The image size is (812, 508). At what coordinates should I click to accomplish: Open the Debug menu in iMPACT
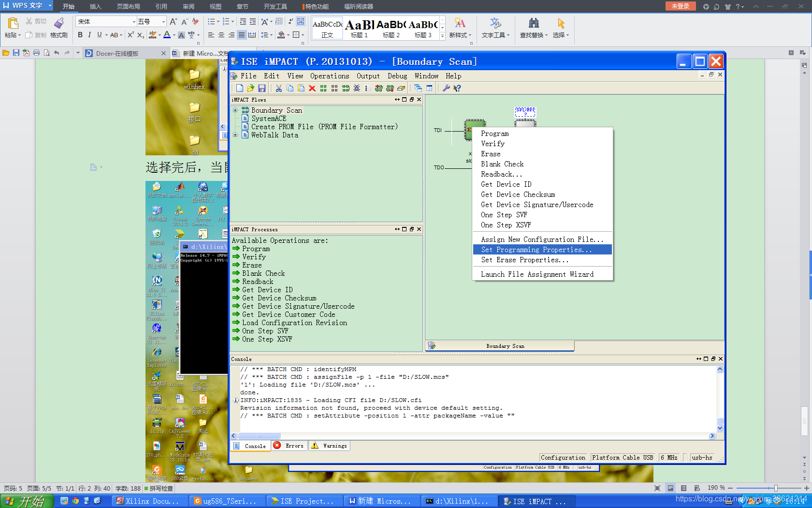pos(397,76)
